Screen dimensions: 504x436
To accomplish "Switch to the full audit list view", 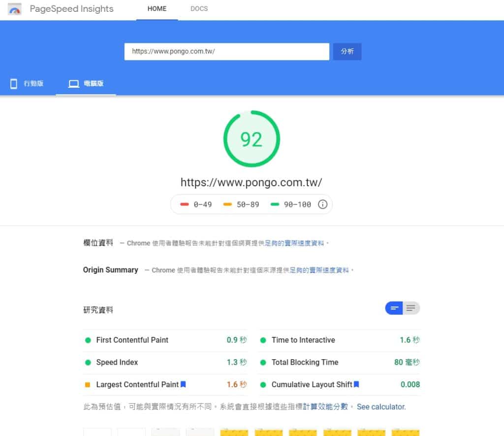I will click(x=412, y=307).
